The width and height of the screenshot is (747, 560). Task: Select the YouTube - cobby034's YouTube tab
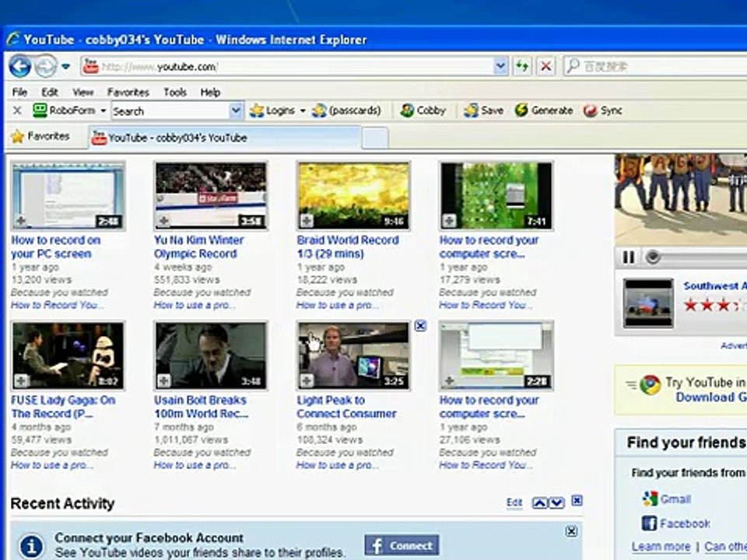(224, 138)
